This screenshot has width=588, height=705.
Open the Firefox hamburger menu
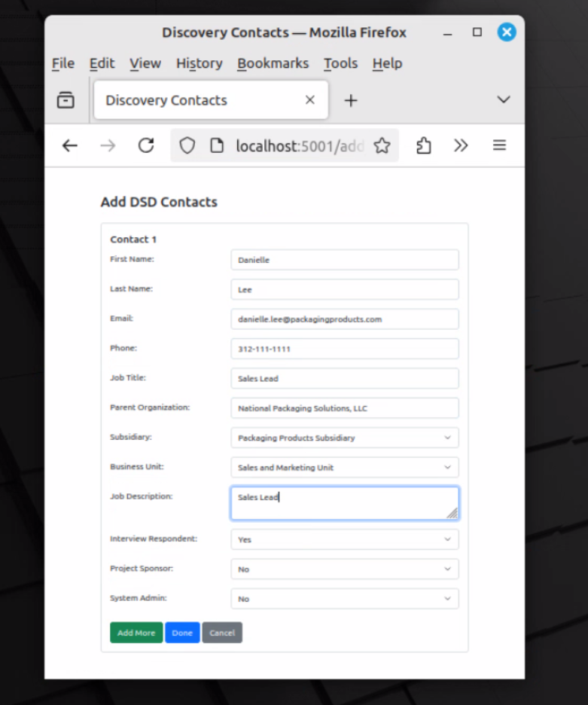[499, 145]
